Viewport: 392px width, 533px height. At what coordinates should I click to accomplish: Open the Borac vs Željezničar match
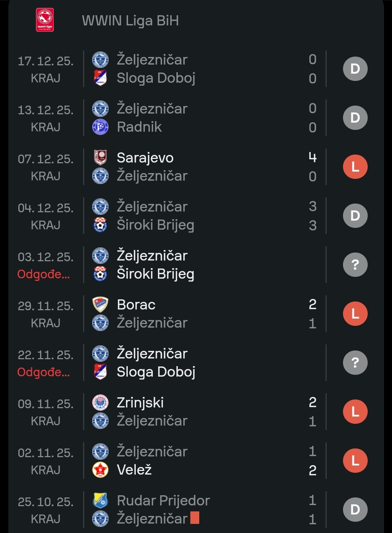203,314
